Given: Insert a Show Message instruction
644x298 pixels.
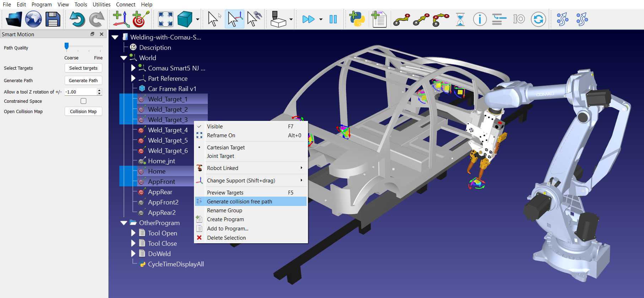Looking at the screenshot, I should click(480, 19).
